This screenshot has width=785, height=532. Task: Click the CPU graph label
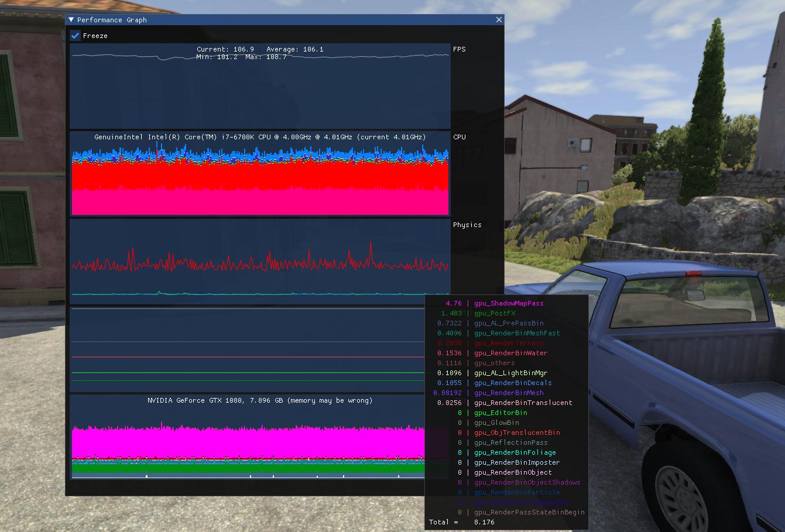[x=460, y=137]
